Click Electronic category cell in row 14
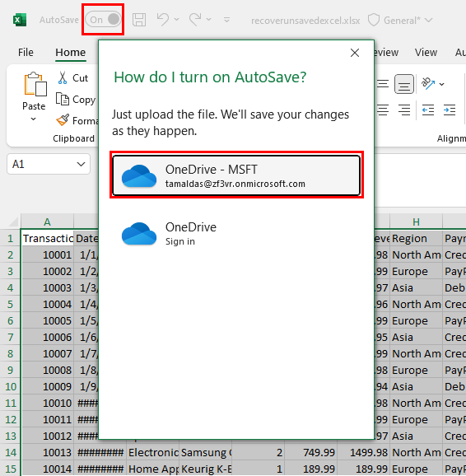 click(152, 452)
